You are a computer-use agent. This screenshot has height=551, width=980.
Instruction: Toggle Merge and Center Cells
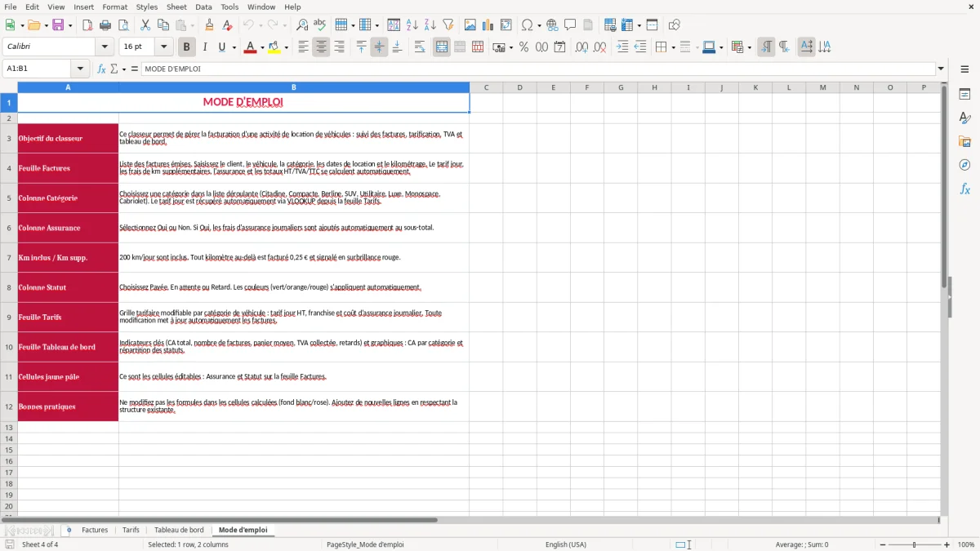(x=442, y=47)
